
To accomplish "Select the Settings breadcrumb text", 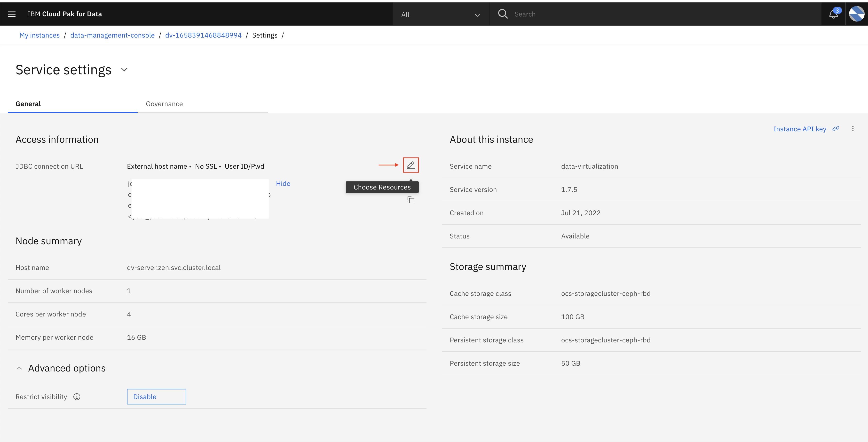I will click(265, 35).
